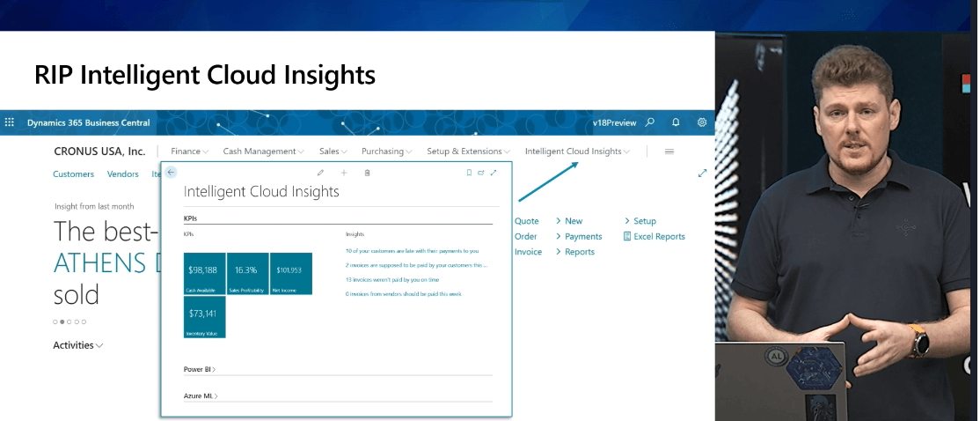
Task: Click the expand page arrows at far right
Action: pos(702,174)
